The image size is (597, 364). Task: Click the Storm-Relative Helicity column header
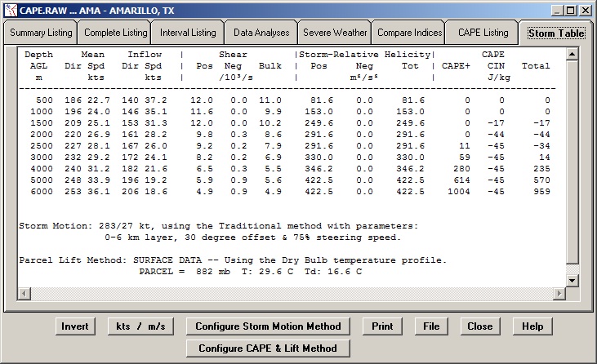[365, 55]
